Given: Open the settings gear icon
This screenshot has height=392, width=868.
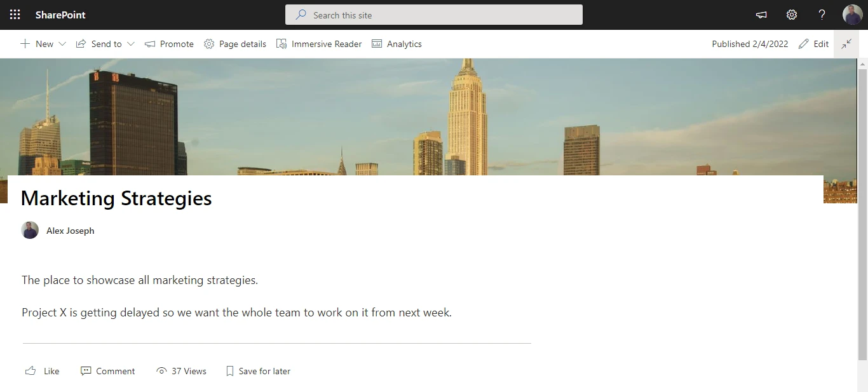Looking at the screenshot, I should point(792,15).
